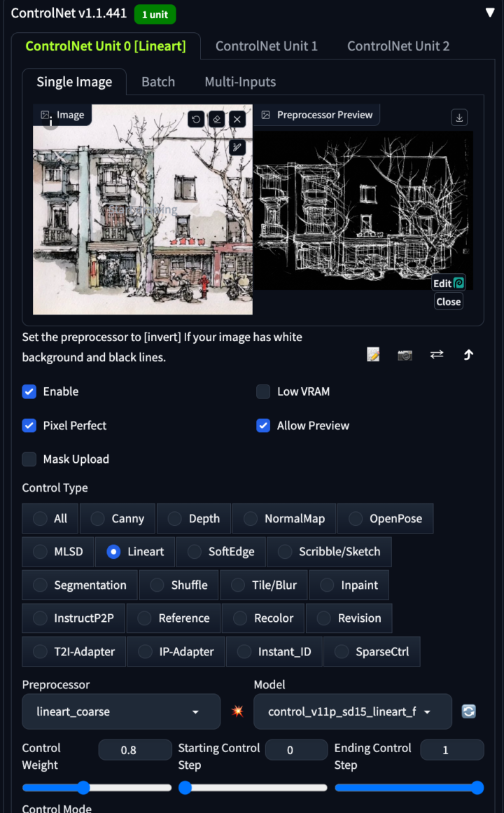The width and height of the screenshot is (504, 813).
Task: Enable the Low VRAM option
Action: point(263,391)
